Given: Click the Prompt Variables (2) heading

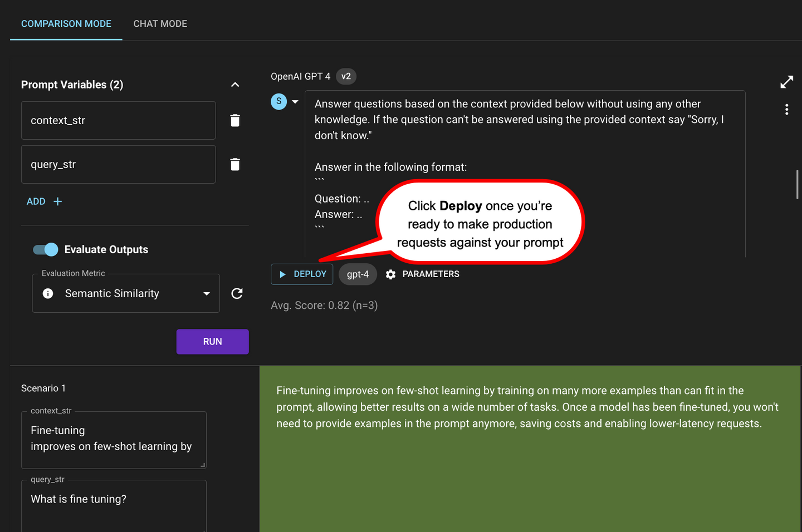Looking at the screenshot, I should (72, 85).
